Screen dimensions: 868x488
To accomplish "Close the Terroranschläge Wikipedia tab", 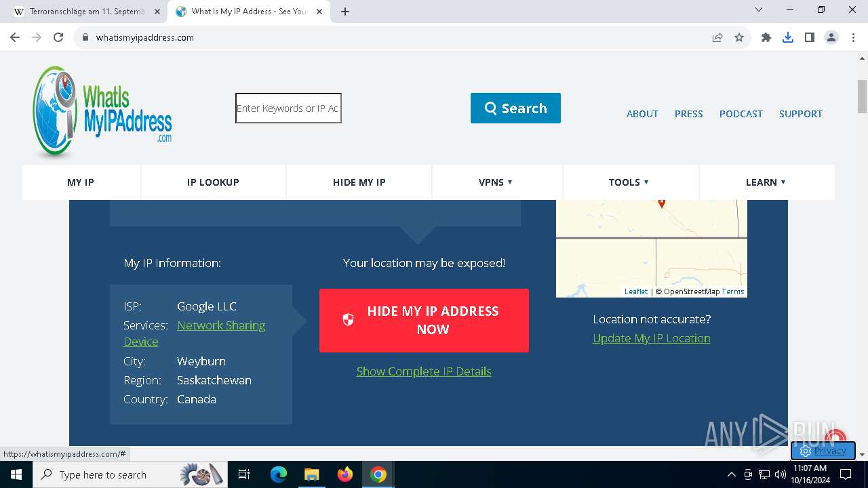I will pos(157,12).
